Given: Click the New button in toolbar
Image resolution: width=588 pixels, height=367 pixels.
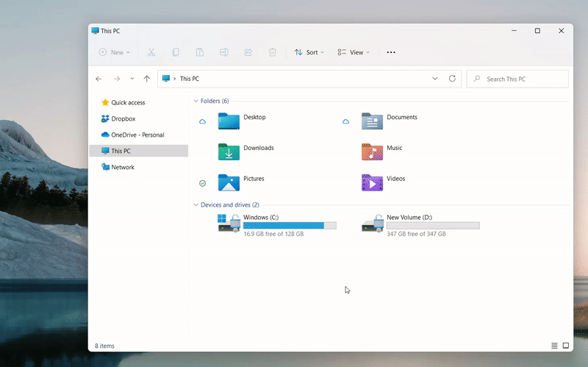Looking at the screenshot, I should [114, 52].
